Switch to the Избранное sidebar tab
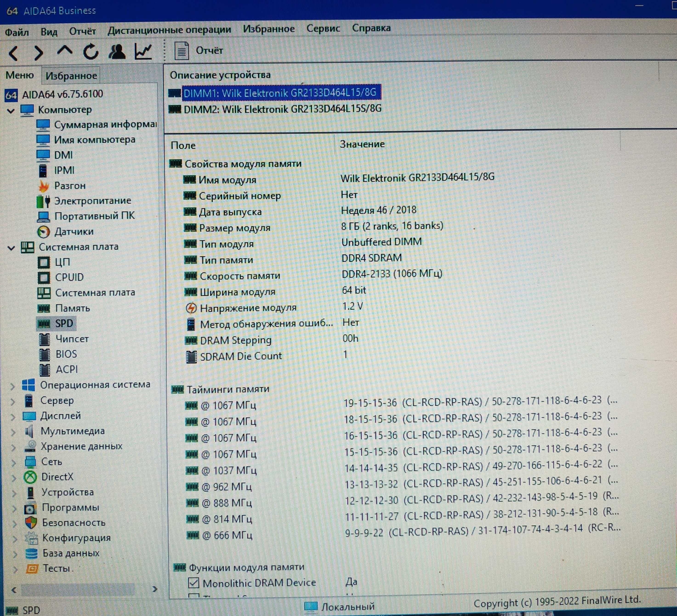677x616 pixels. coord(71,76)
